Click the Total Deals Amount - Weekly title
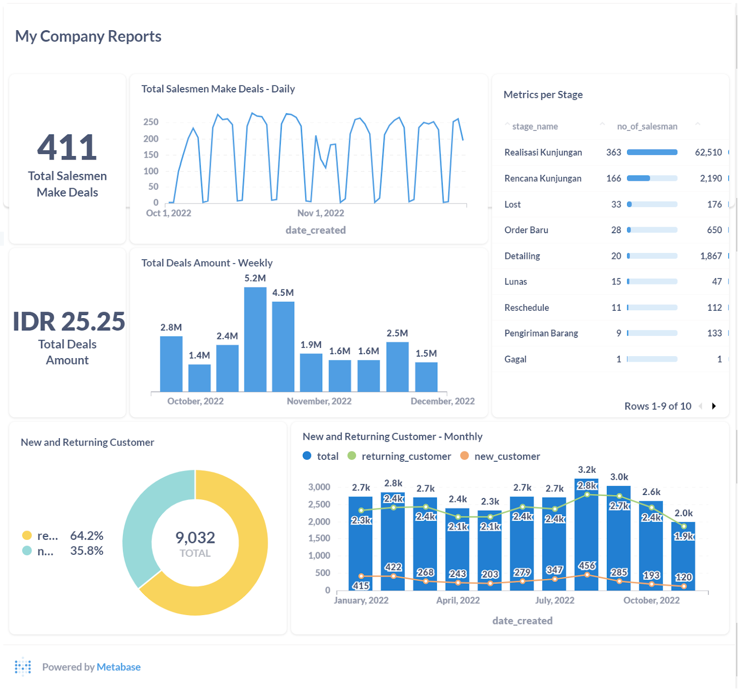The width and height of the screenshot is (745, 700). click(x=206, y=263)
